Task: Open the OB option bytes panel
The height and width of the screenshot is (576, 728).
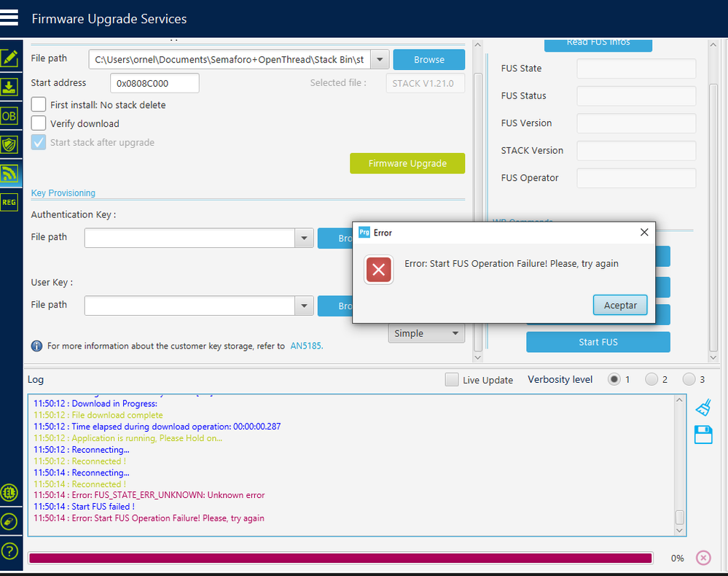Action: tap(9, 116)
